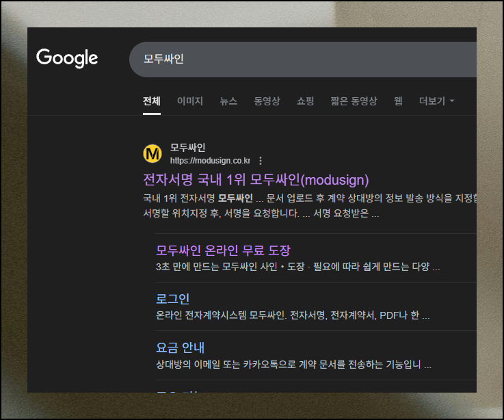Click snippet line 서명할 위치지정 후, 서명을 요청합니다
The height and width of the screenshot is (420, 504).
(x=221, y=213)
